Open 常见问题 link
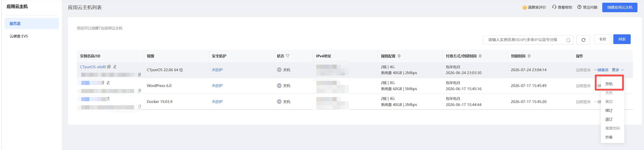Viewport: 644px width, 150px height. pos(590,7)
